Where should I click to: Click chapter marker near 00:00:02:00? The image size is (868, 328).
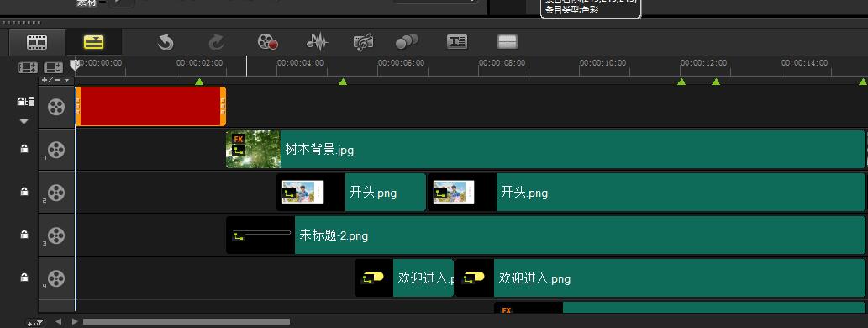(x=199, y=82)
